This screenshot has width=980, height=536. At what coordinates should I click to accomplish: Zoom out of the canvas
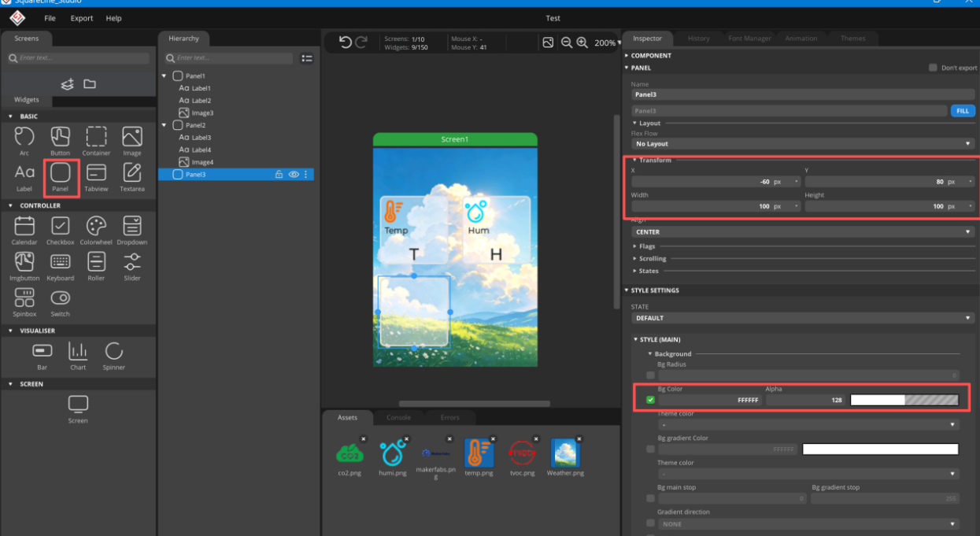[566, 43]
